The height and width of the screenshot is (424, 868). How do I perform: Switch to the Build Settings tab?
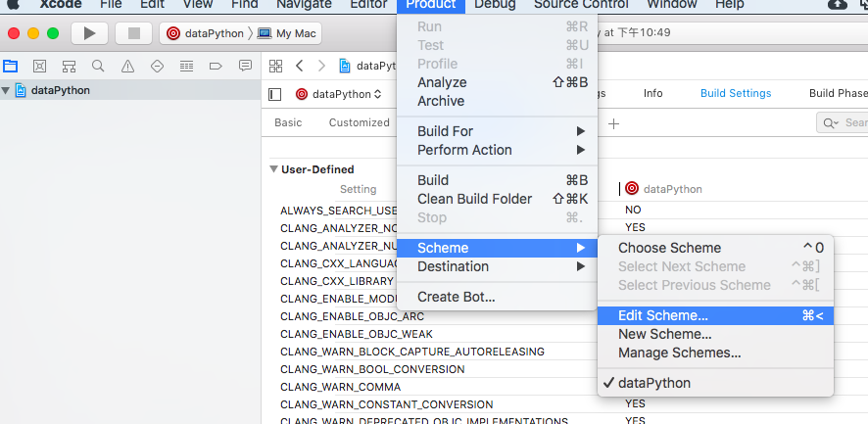point(735,93)
